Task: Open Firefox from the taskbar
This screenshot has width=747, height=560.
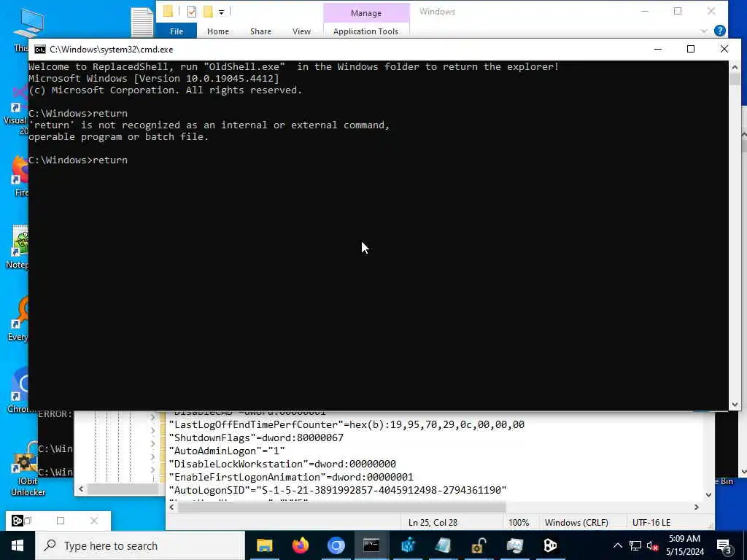Action: 300,545
